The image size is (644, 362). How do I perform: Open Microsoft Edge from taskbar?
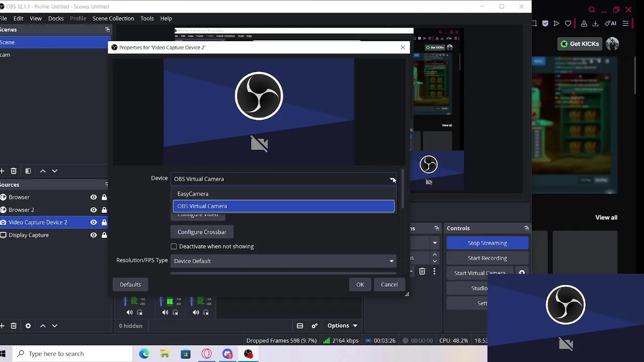[144, 354]
